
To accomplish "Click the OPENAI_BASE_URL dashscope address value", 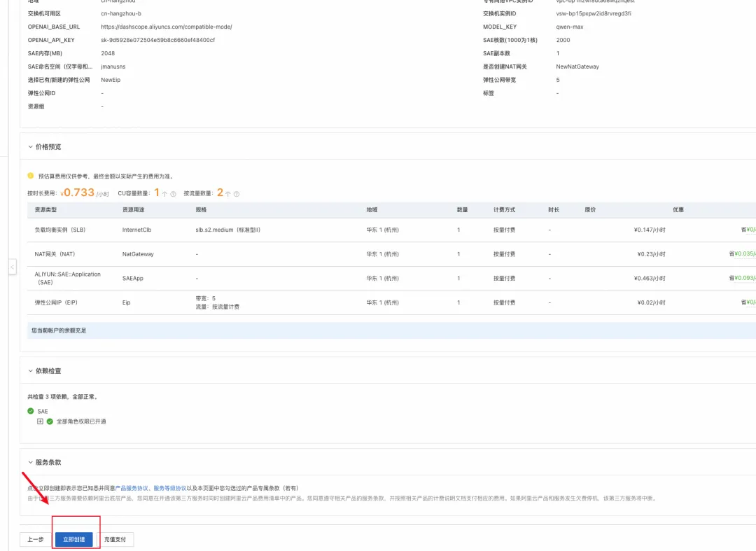I will pos(167,27).
